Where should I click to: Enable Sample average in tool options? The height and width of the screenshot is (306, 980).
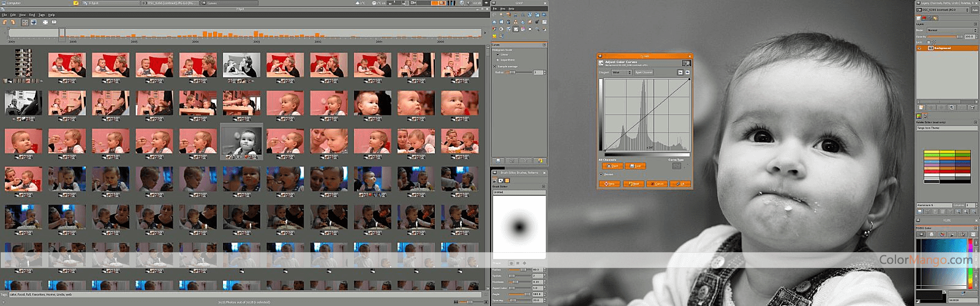click(x=496, y=66)
